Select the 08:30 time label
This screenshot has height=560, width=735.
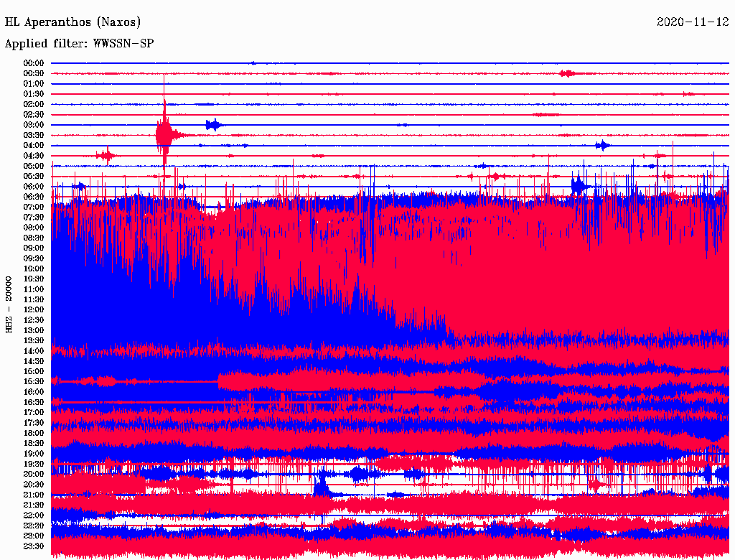[x=34, y=238]
